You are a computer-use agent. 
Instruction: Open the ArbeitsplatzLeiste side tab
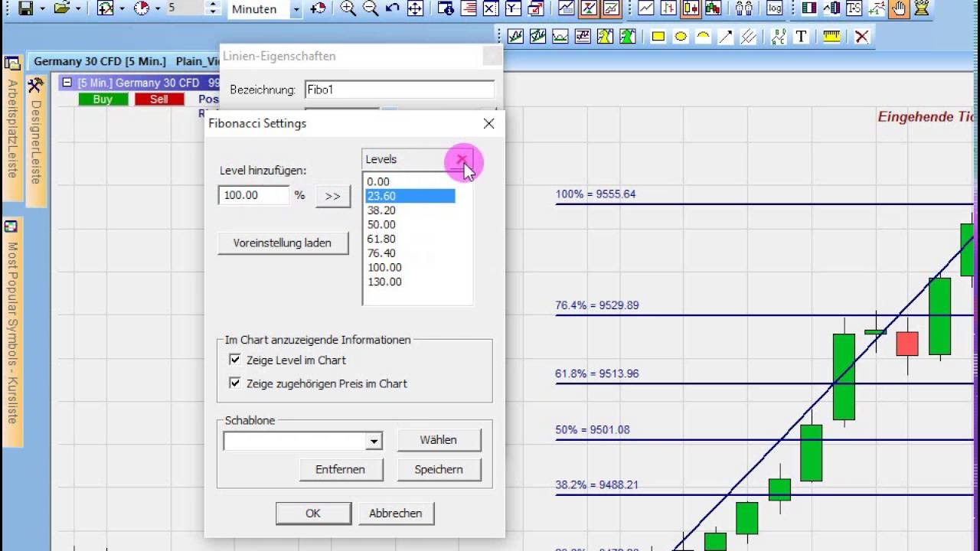pos(12,129)
